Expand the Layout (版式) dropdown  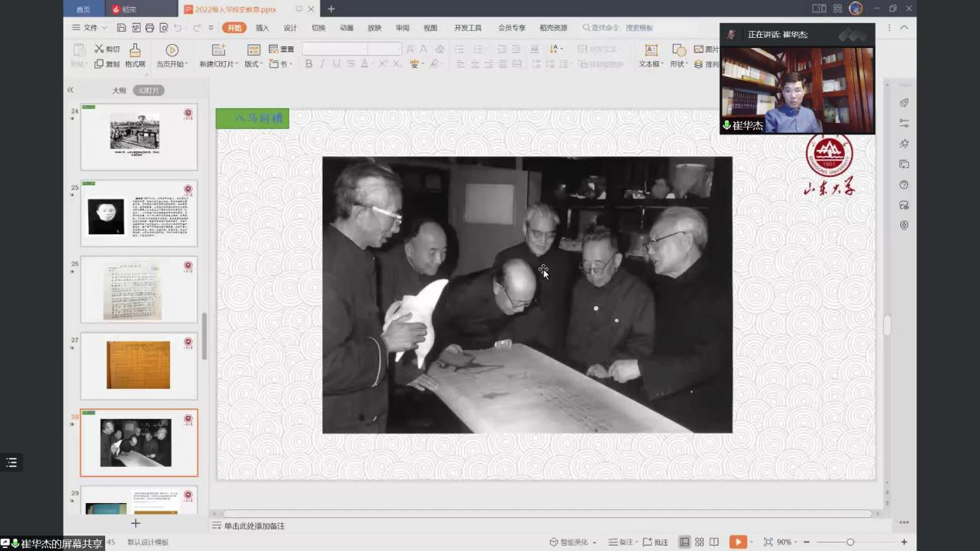254,64
